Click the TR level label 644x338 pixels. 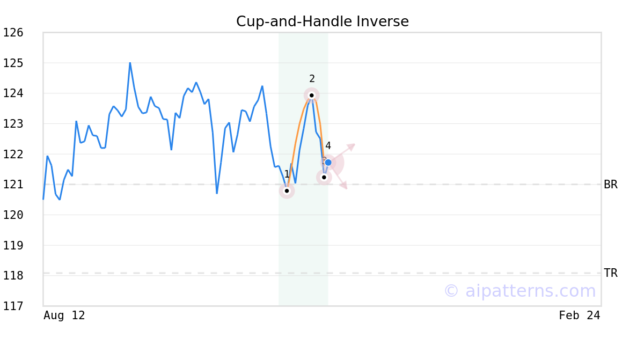[610, 273]
